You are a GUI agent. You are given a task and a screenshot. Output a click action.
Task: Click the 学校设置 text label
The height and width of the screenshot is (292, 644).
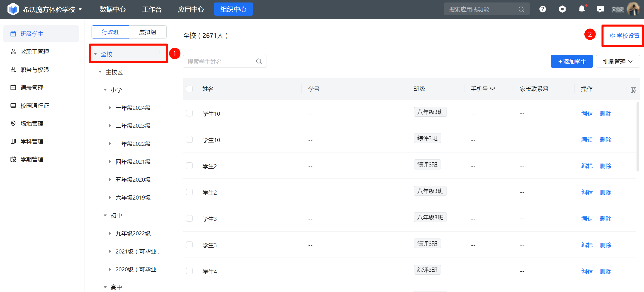pyautogui.click(x=628, y=36)
